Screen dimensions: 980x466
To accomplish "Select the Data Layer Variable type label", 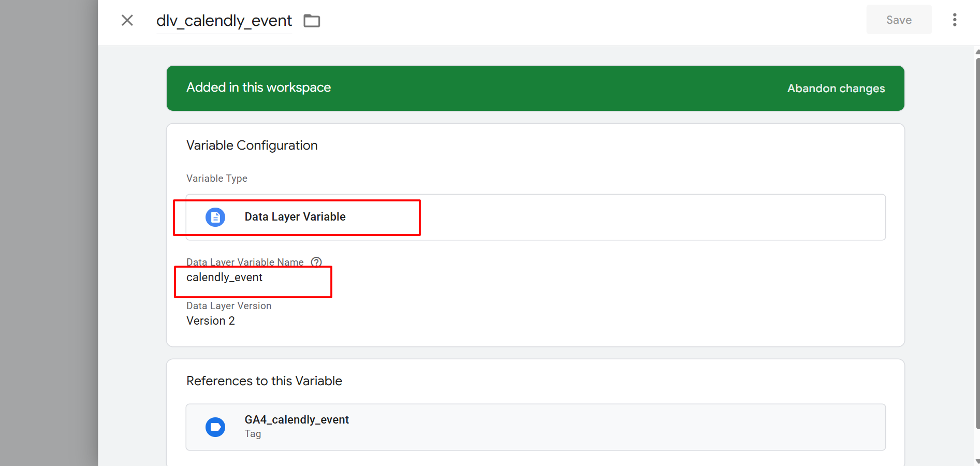I will [x=295, y=217].
